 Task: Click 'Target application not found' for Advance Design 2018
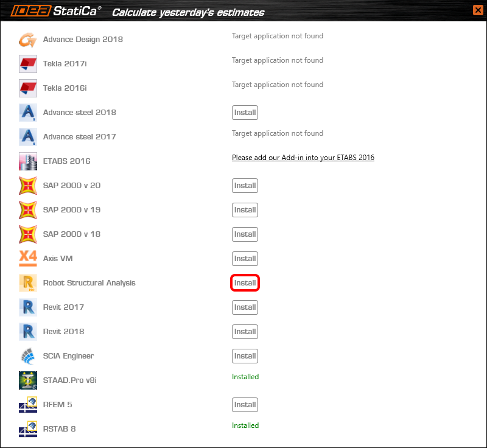(278, 36)
